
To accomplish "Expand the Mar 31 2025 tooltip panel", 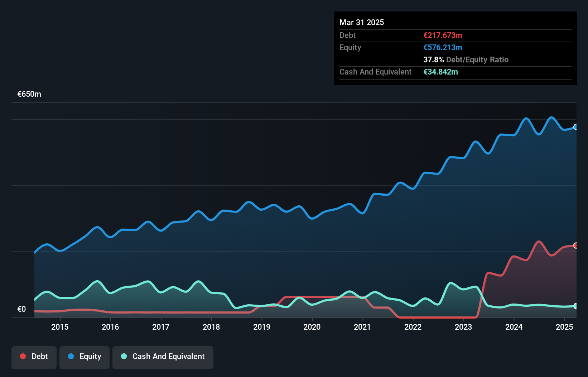I will click(361, 22).
